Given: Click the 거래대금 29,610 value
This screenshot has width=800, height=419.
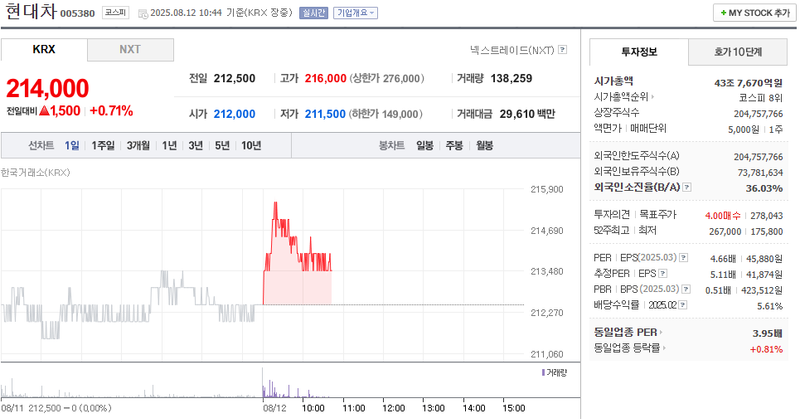Looking at the screenshot, I should [517, 114].
